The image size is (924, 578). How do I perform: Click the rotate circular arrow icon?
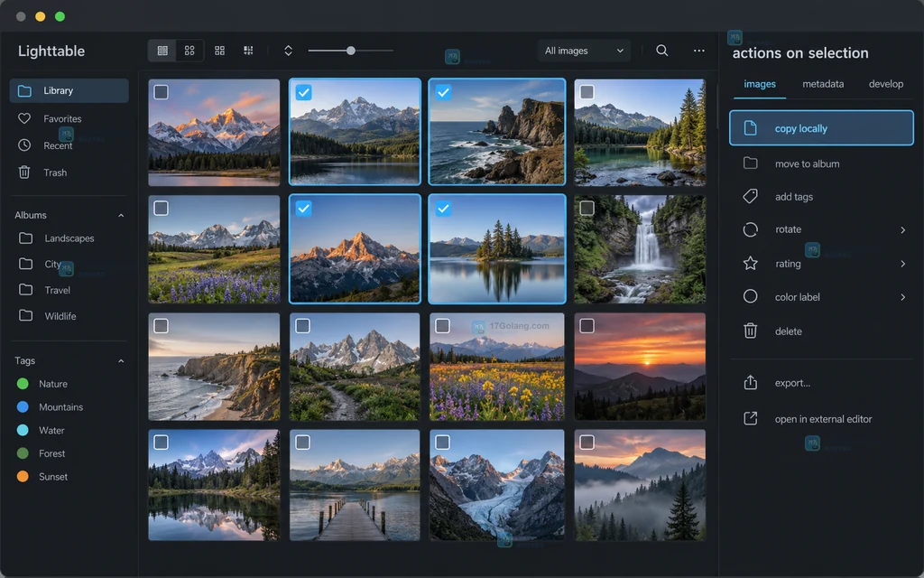pos(750,229)
